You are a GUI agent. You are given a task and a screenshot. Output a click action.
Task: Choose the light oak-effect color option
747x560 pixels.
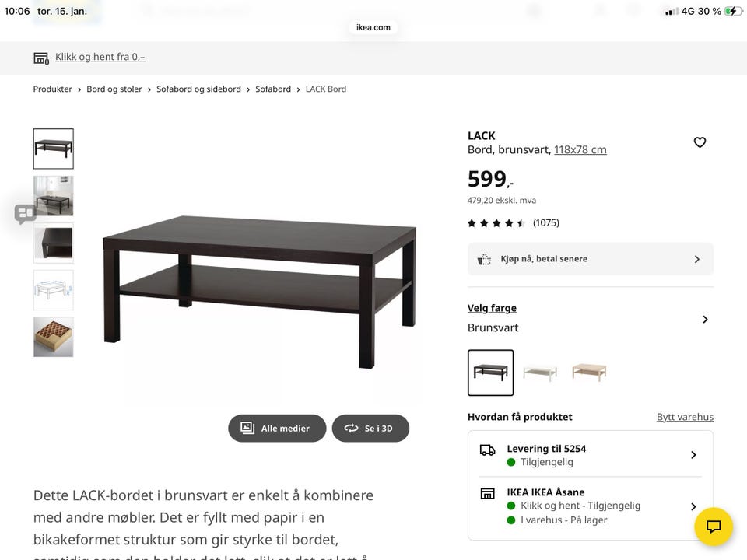(589, 373)
